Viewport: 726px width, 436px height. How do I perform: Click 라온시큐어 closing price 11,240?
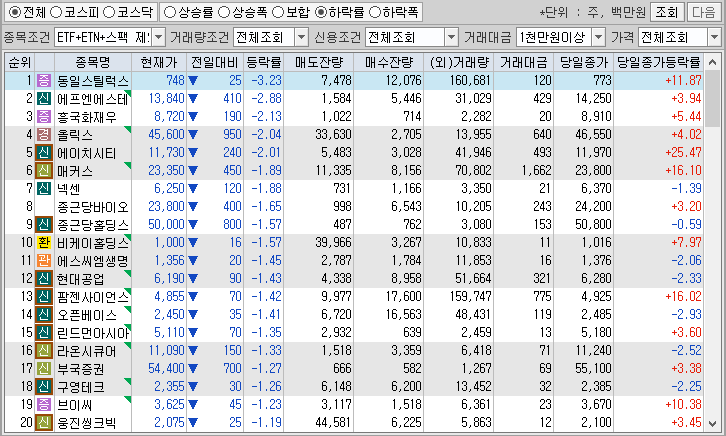coord(594,350)
